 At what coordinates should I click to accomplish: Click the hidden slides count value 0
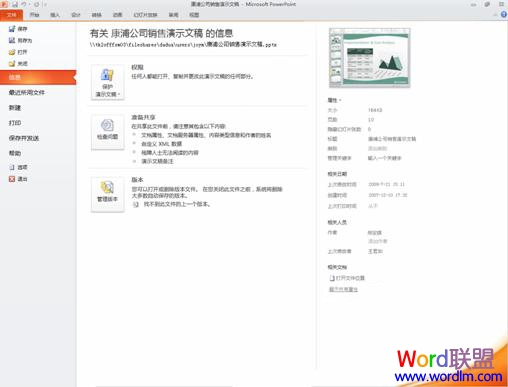tap(369, 129)
